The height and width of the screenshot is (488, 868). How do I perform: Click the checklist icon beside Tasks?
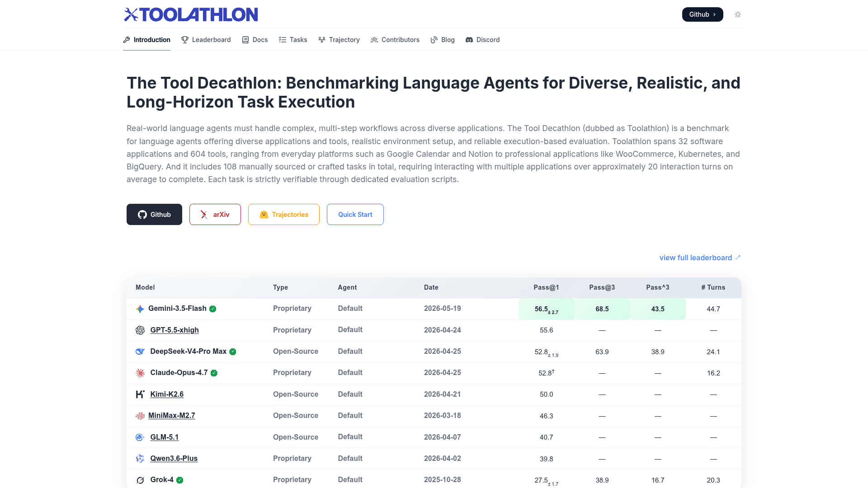[x=283, y=40]
